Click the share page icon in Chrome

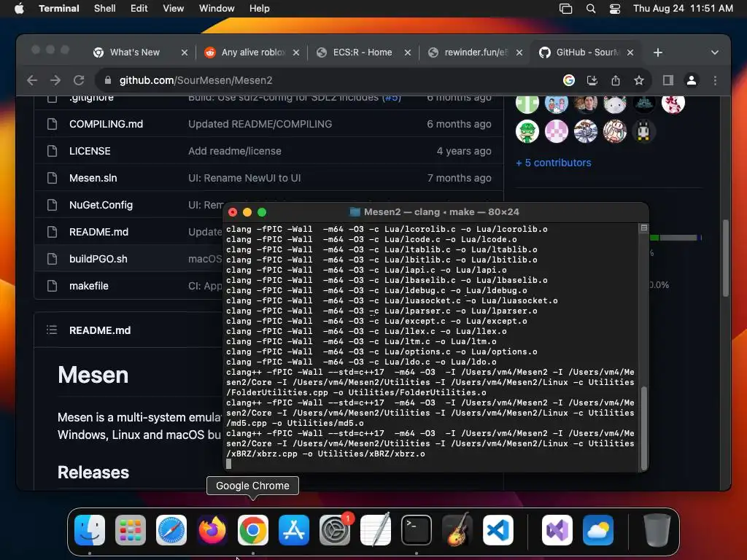[x=616, y=80]
